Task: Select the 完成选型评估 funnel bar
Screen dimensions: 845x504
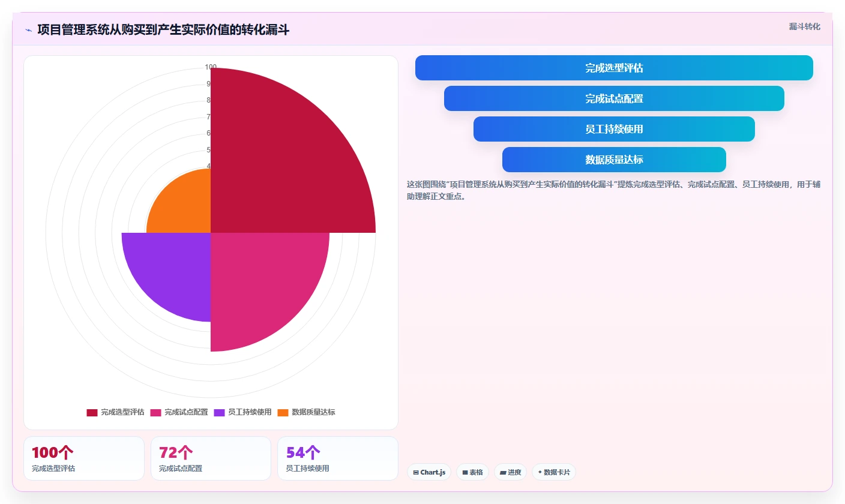Action: (614, 68)
